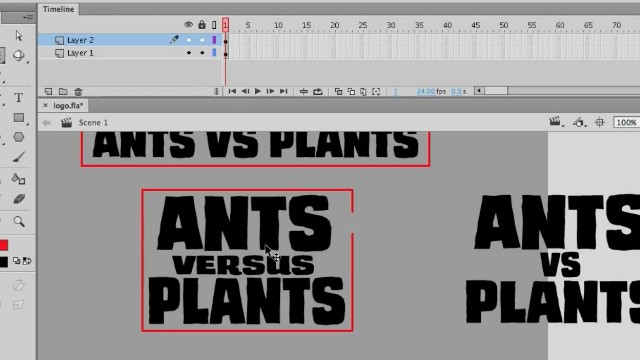This screenshot has height=360, width=640.
Task: Select the Eraser tool
Action: (x=19, y=199)
